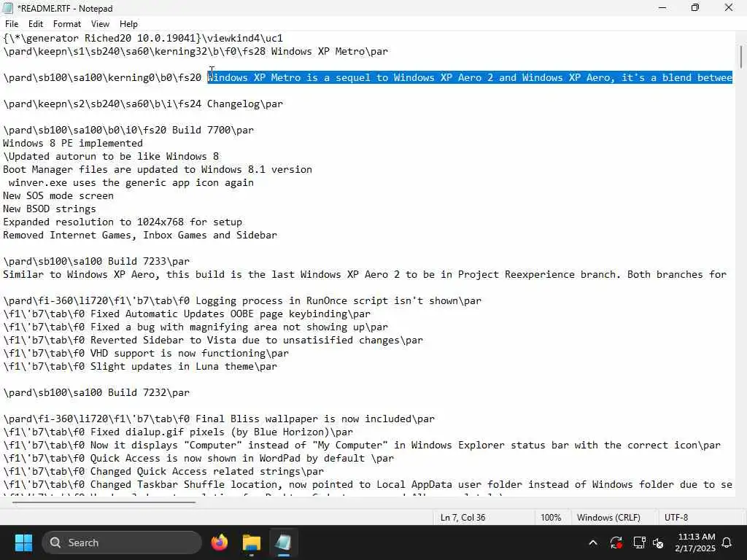Open the View menu
747x560 pixels.
(x=100, y=24)
